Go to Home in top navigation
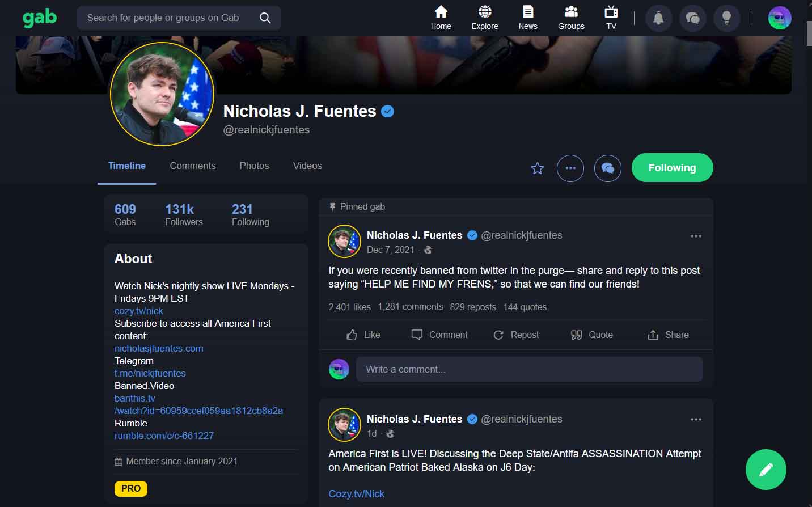Image resolution: width=812 pixels, height=507 pixels. pos(441,18)
